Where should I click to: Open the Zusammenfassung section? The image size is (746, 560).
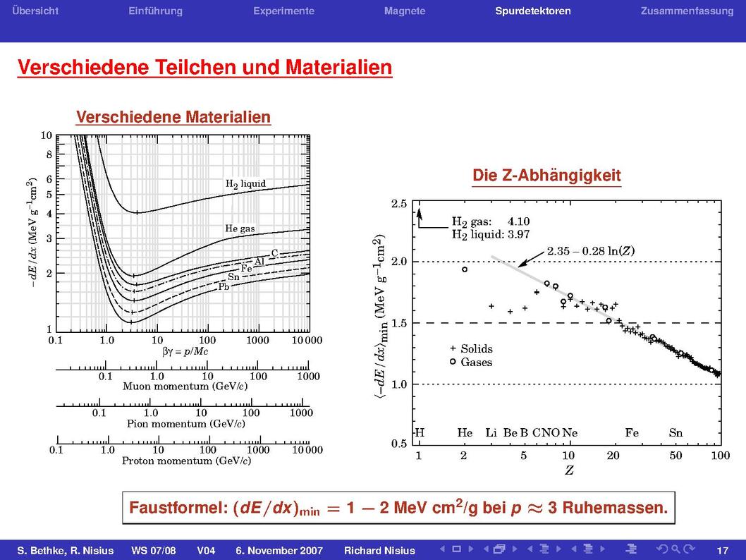click(x=687, y=11)
